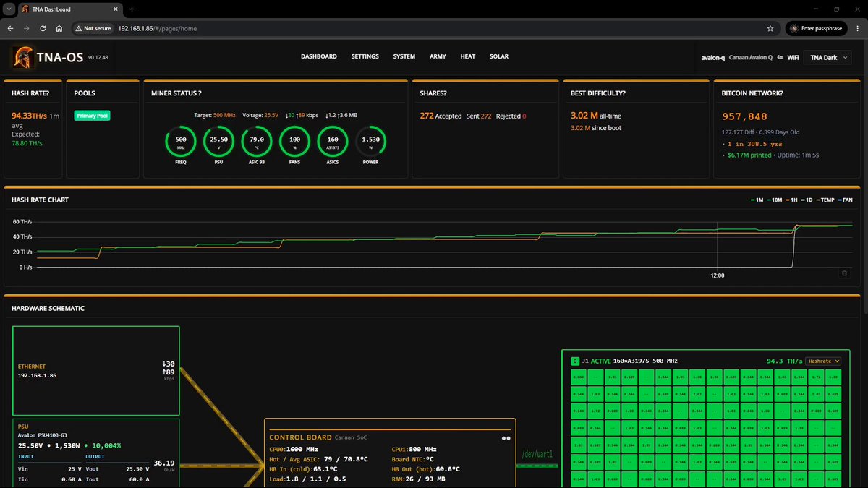Click the FREQ 500 MHz gauge

tap(181, 142)
